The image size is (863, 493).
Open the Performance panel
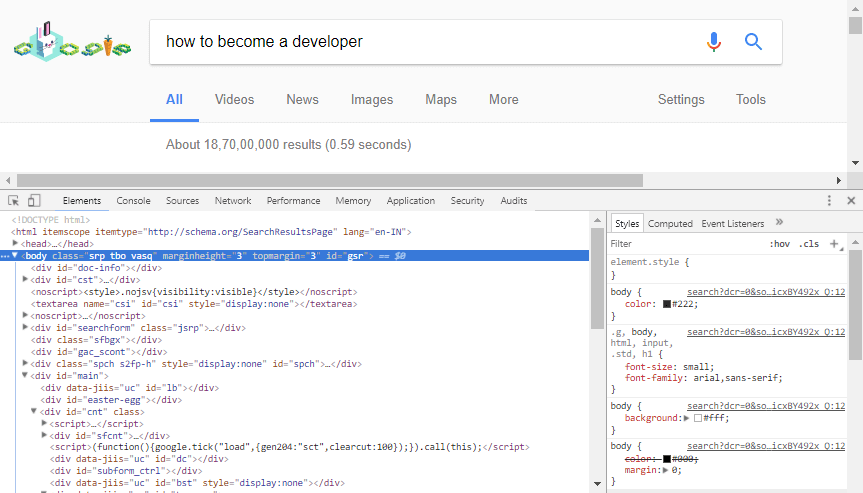coord(293,201)
